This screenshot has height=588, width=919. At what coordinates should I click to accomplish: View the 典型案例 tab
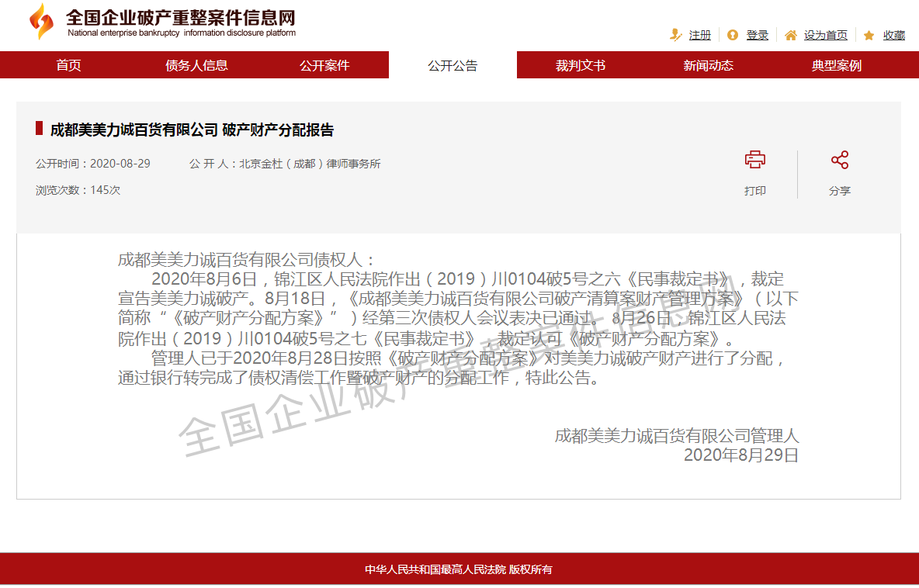(x=836, y=65)
